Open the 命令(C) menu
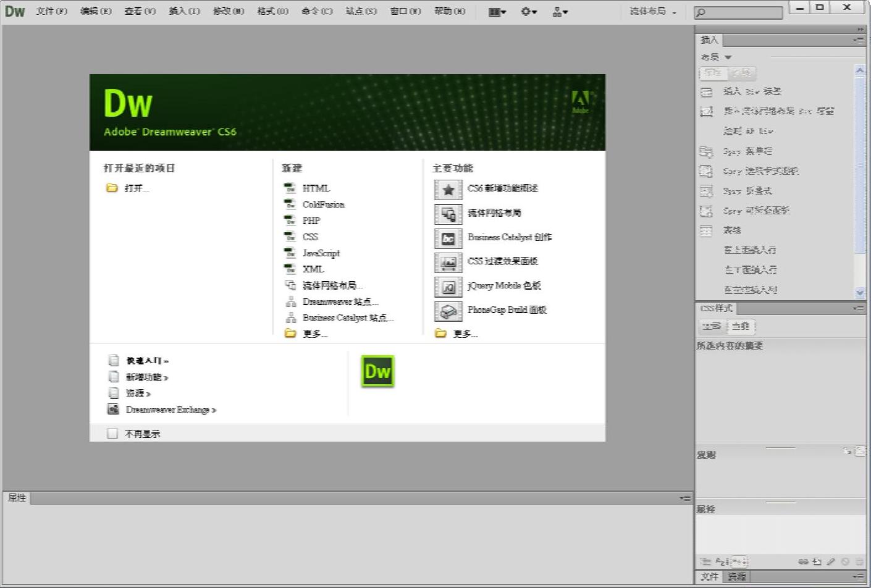 pos(317,11)
